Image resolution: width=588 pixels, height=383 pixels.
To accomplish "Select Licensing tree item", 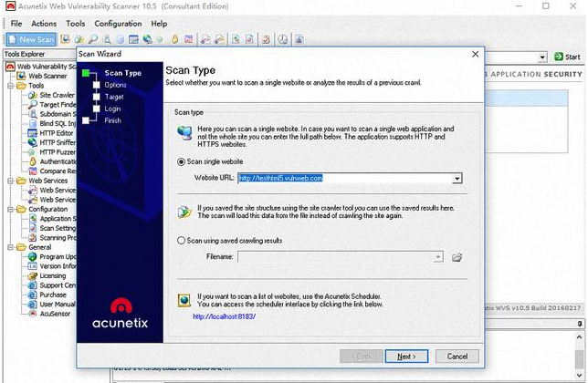I will [53, 276].
